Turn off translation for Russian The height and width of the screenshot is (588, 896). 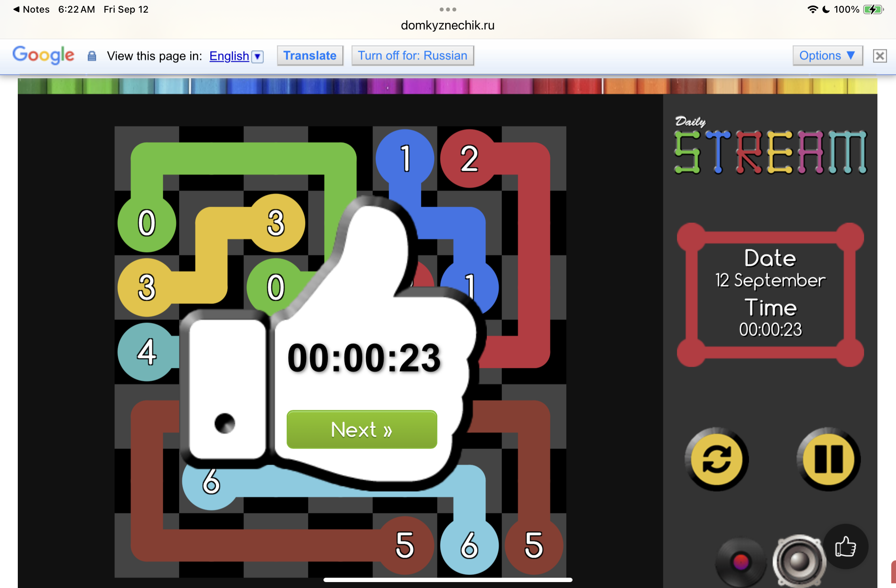click(x=412, y=56)
